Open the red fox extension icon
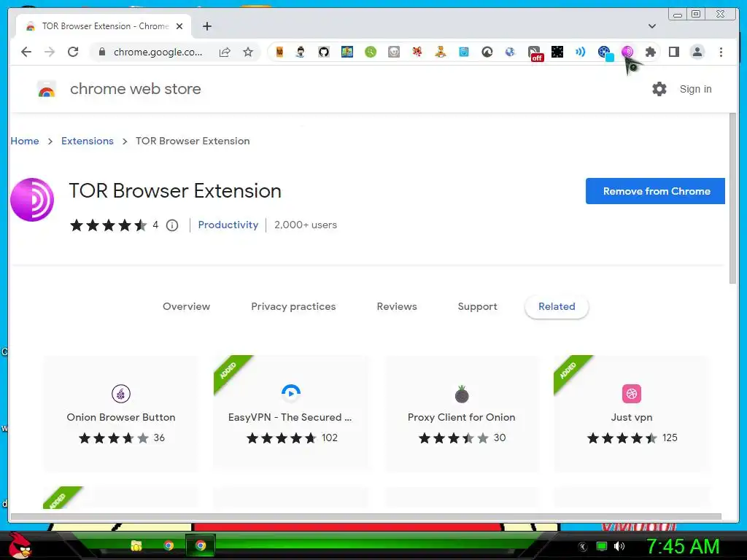 [417, 52]
